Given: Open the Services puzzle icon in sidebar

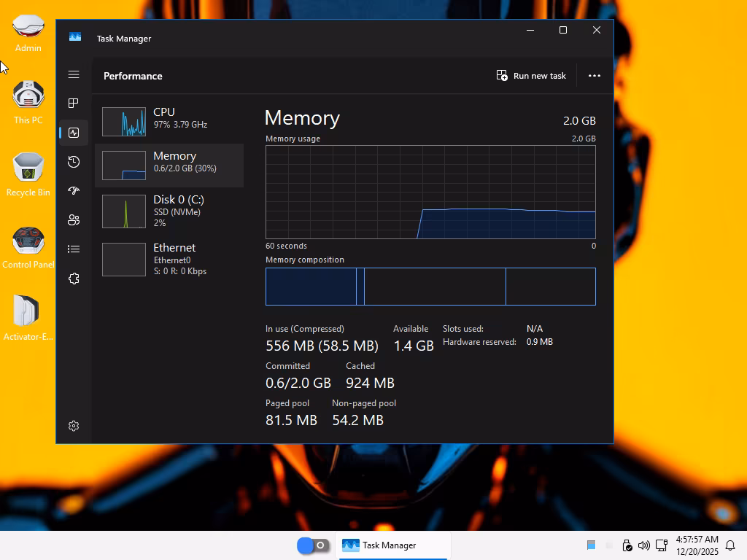Looking at the screenshot, I should coord(74,279).
